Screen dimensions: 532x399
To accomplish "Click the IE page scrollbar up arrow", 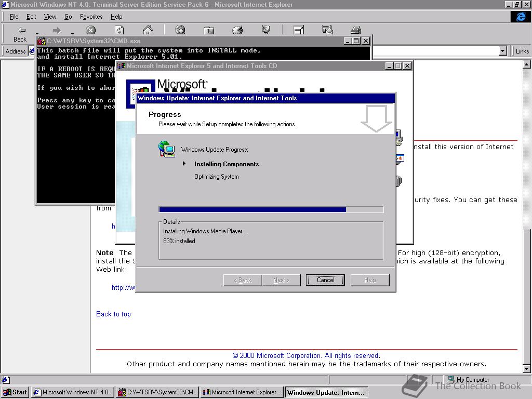I will [x=526, y=64].
